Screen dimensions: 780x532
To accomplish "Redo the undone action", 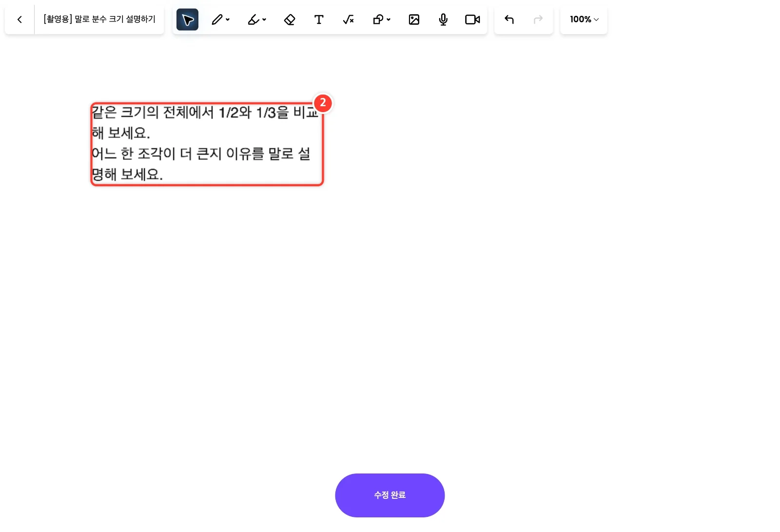I will coord(538,20).
